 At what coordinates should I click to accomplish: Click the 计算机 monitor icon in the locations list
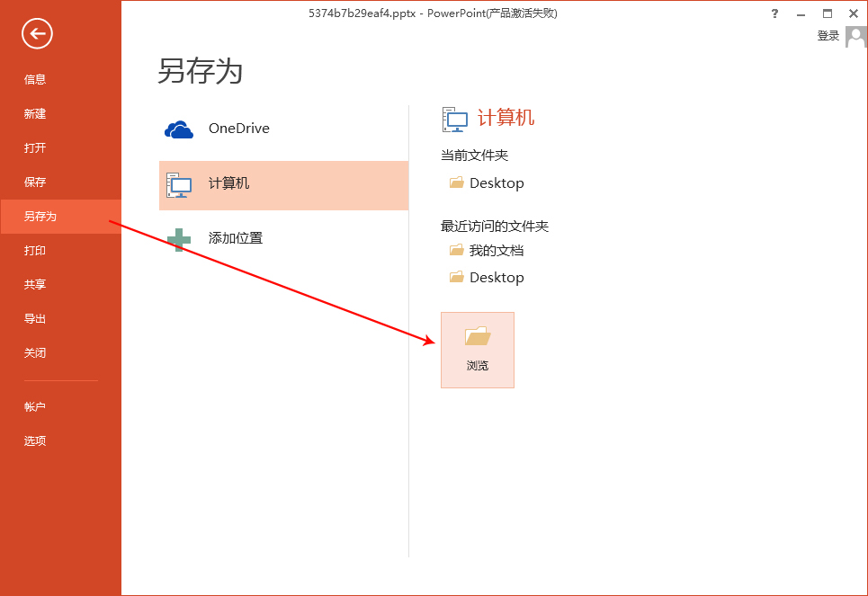click(179, 185)
